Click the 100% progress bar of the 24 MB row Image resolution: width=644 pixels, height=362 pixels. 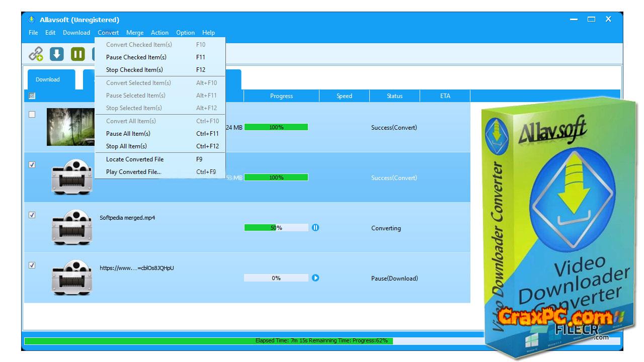276,127
